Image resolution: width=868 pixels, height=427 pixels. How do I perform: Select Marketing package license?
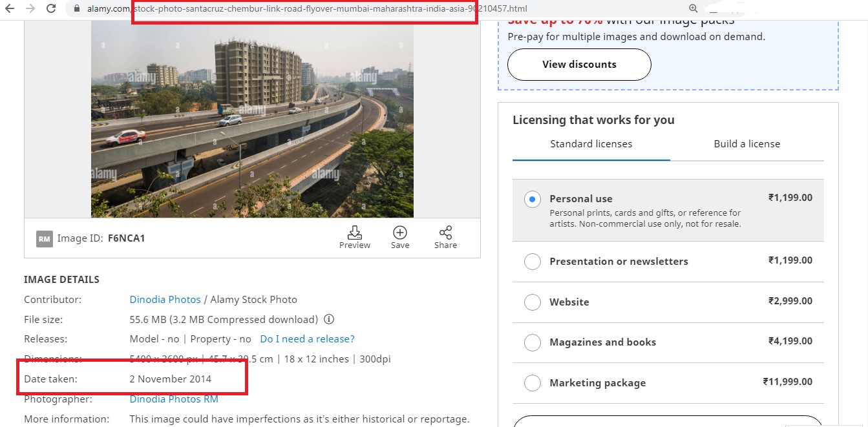[668, 383]
